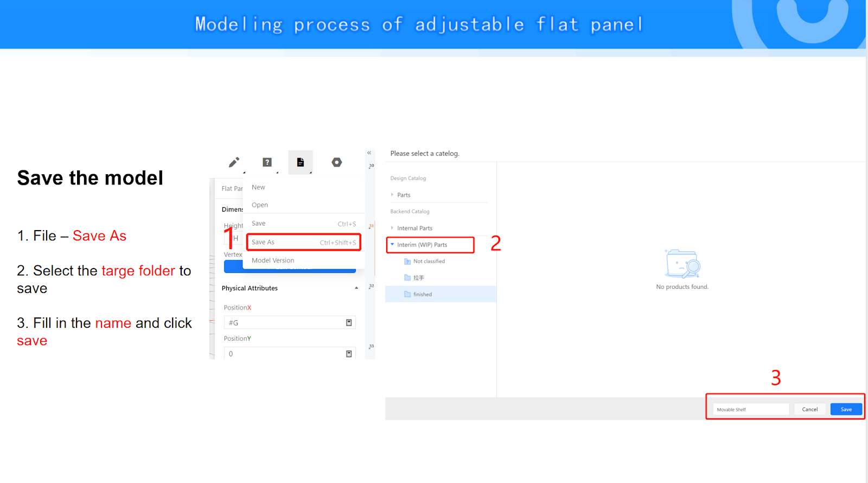Click the File document icon in toolbar

pyautogui.click(x=300, y=162)
